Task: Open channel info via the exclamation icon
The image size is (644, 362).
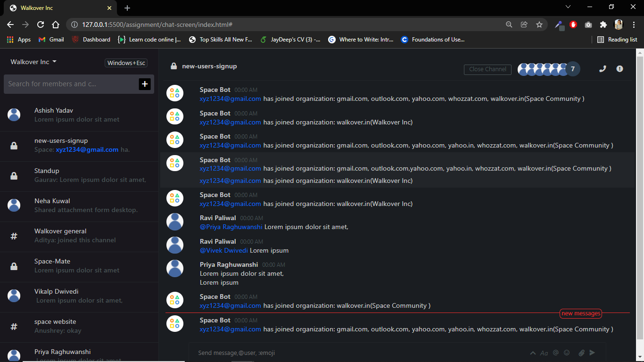Action: (x=619, y=69)
